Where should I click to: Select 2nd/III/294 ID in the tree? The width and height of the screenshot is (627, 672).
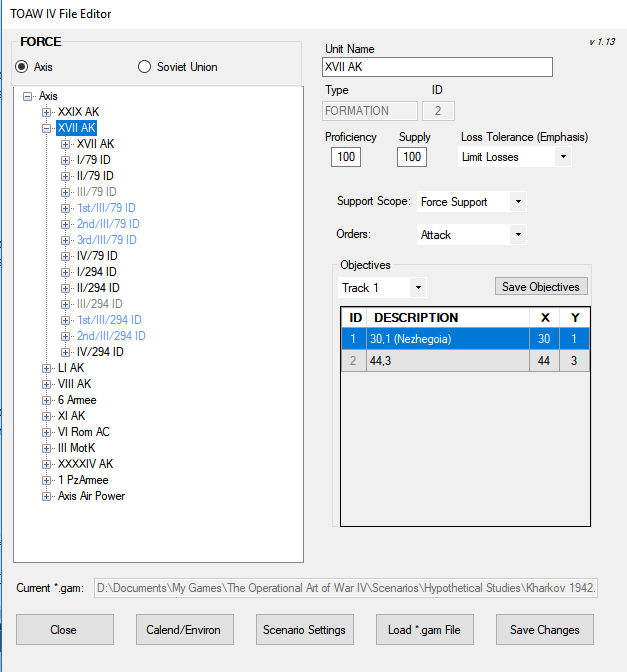click(x=111, y=336)
